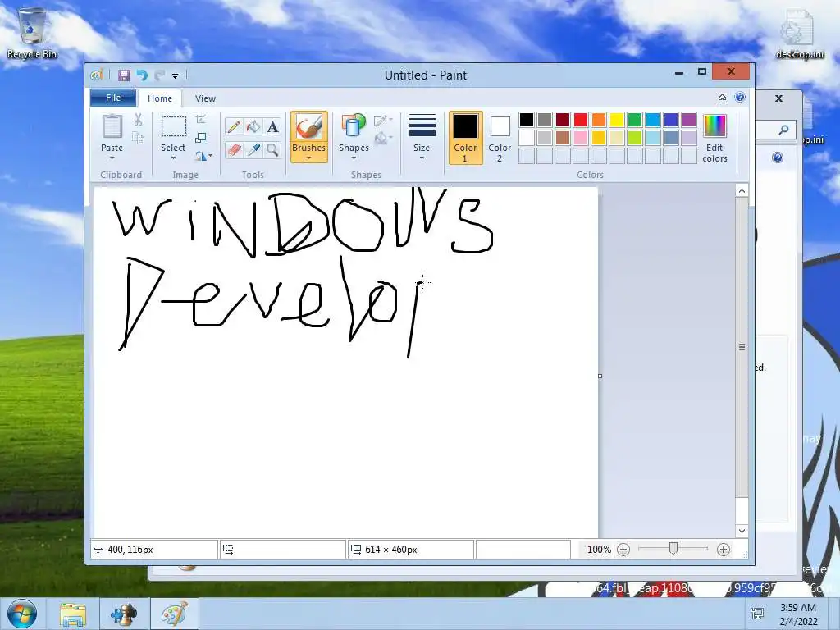This screenshot has width=840, height=630.
Task: Click the X button of background window
Action: 779,98
